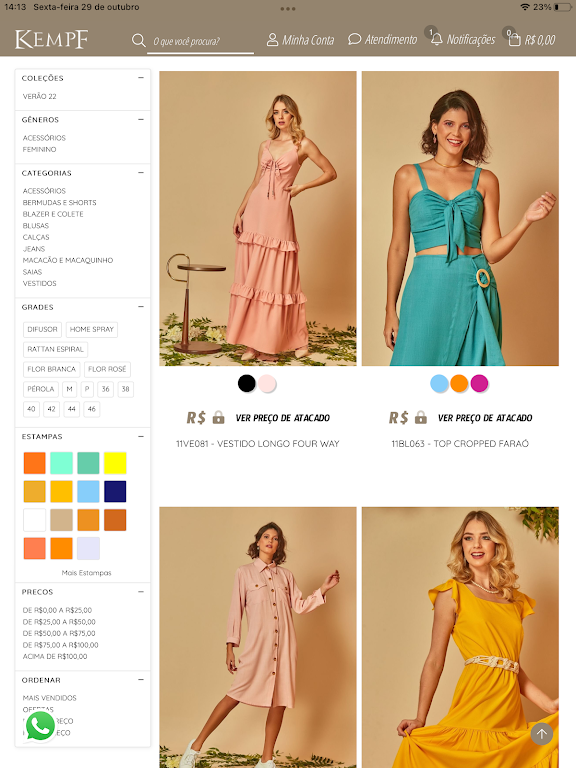Show more prints via Mais Estampas
Screen dimensions: 576x768
86,573
